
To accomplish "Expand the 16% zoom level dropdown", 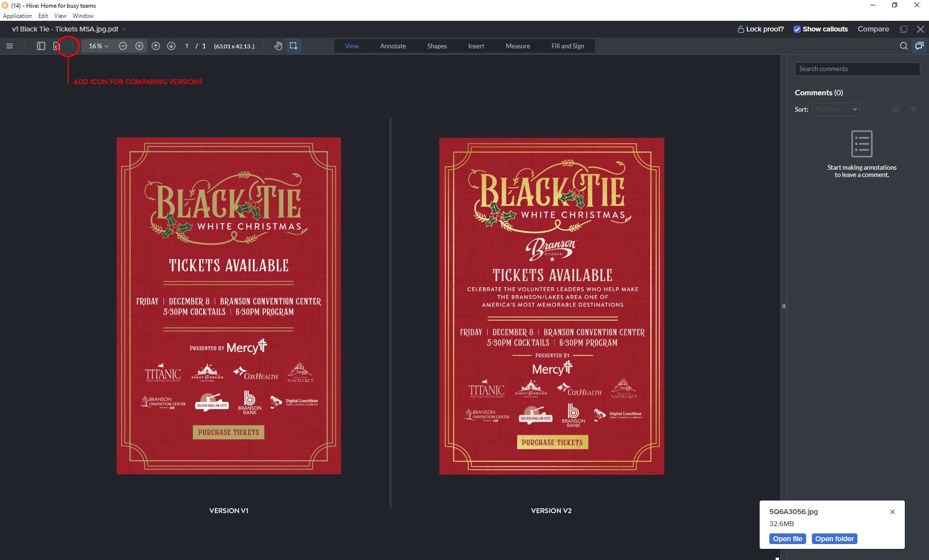I will click(98, 46).
